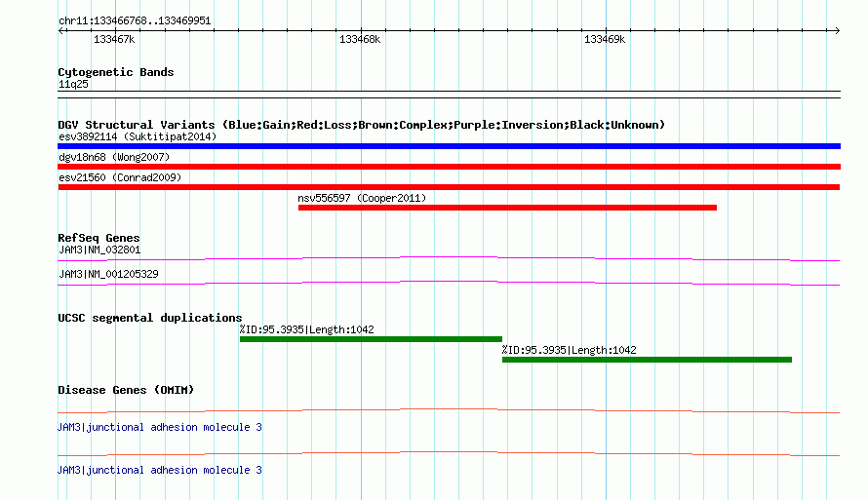The width and height of the screenshot is (868, 500).
Task: Click the RefSeq Genes track title
Action: click(x=99, y=238)
